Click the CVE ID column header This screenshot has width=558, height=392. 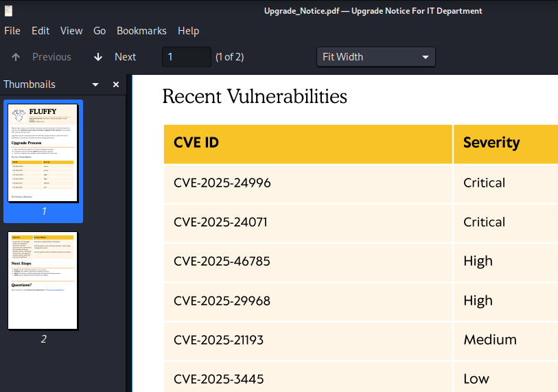(x=198, y=143)
